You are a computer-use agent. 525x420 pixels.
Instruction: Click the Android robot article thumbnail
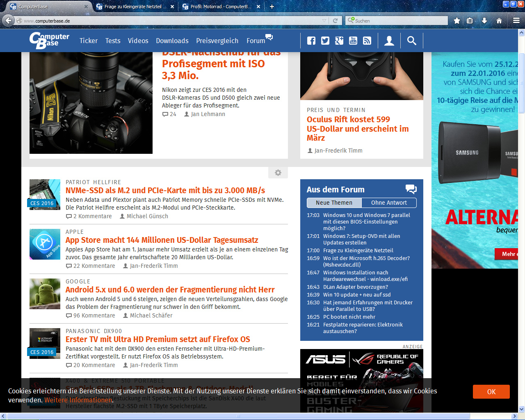point(45,294)
